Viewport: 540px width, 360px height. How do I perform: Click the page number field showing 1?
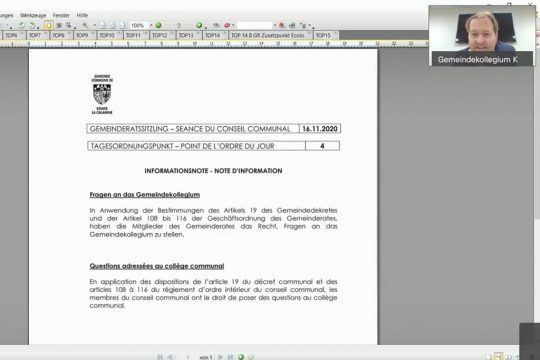(x=188, y=357)
